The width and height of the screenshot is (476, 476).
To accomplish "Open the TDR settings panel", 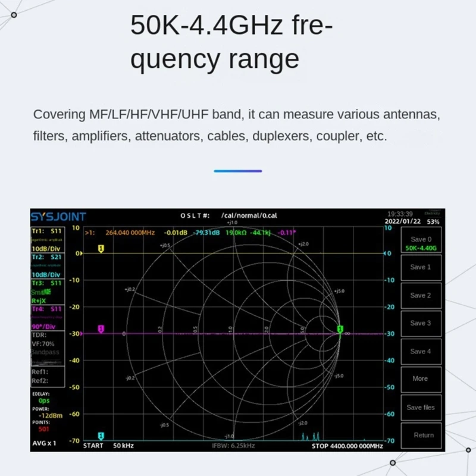I will 48,349.
